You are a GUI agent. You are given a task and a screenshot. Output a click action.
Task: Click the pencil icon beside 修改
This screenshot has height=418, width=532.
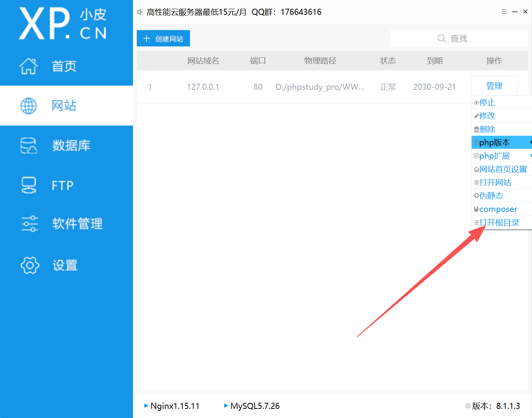click(x=477, y=116)
